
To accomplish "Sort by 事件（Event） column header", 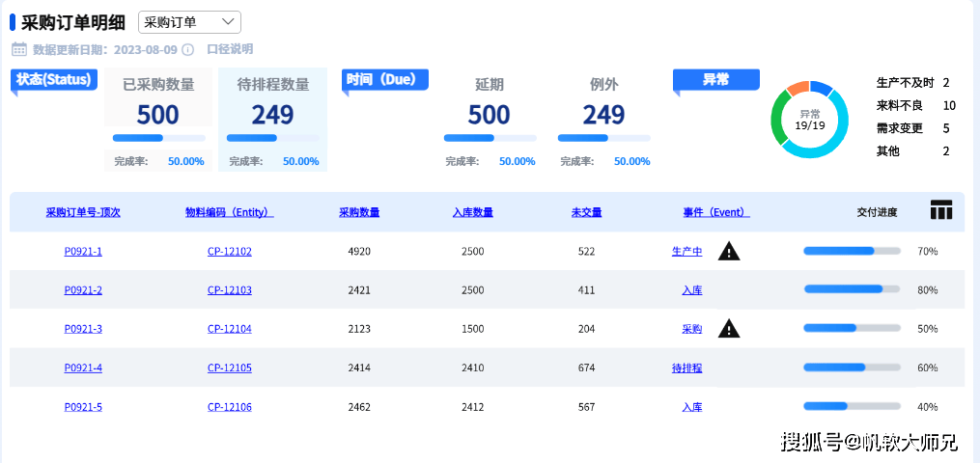I will coord(716,212).
